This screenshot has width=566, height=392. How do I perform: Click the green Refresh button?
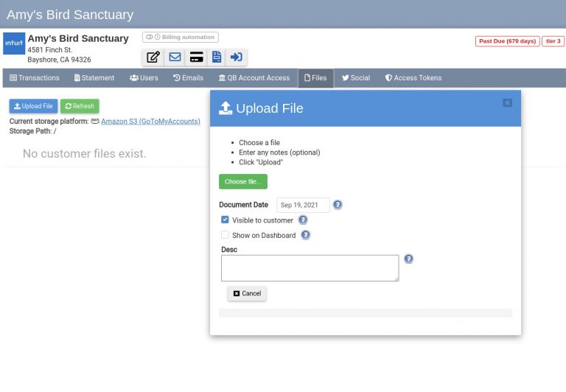80,106
